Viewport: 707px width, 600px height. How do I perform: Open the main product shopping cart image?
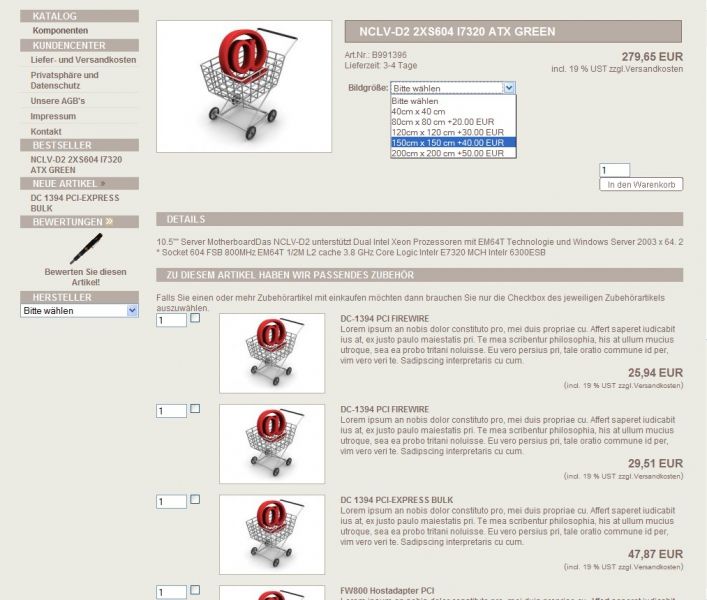point(244,86)
